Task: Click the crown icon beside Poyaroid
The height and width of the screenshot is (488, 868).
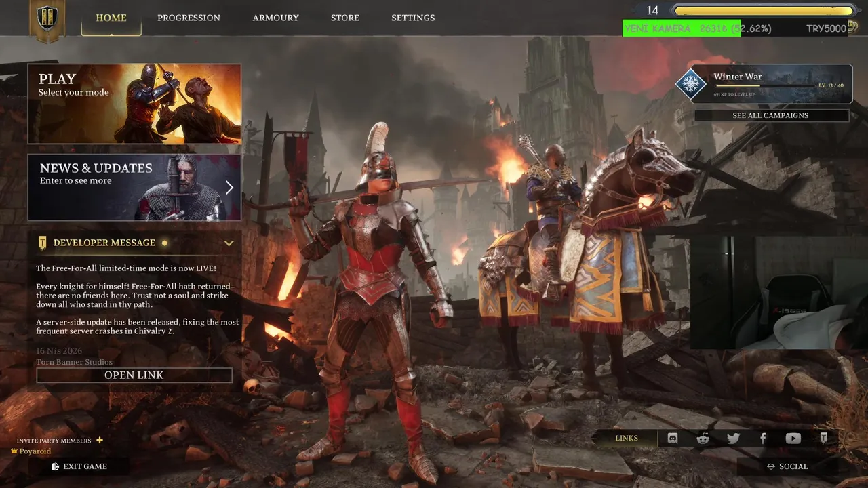Action: (x=14, y=451)
